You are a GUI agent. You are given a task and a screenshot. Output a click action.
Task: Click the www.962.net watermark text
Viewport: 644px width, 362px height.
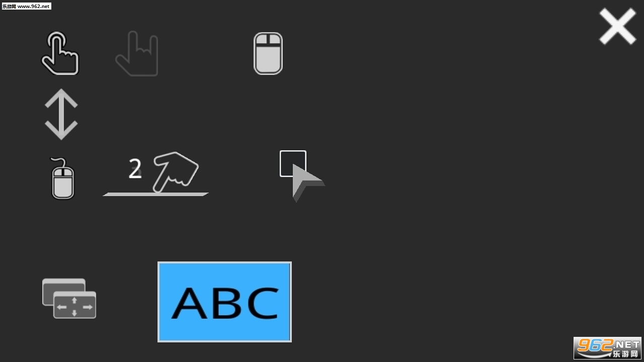coord(34,6)
